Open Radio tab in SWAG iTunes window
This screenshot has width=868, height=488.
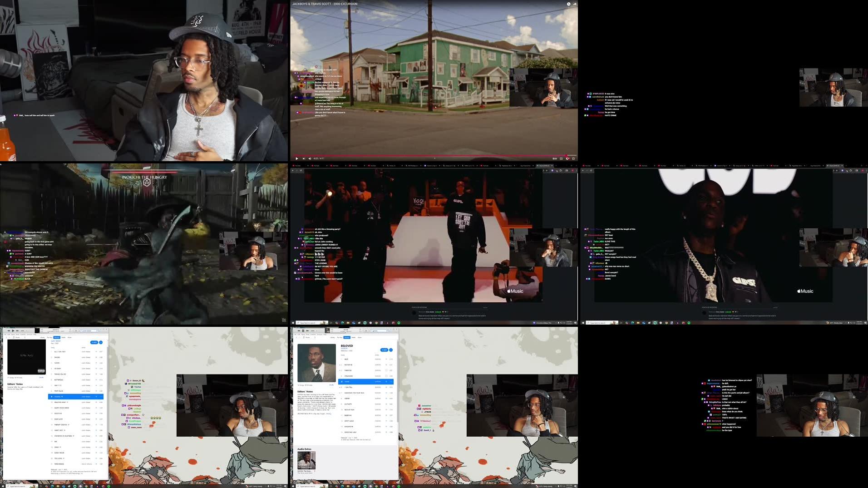click(x=64, y=337)
